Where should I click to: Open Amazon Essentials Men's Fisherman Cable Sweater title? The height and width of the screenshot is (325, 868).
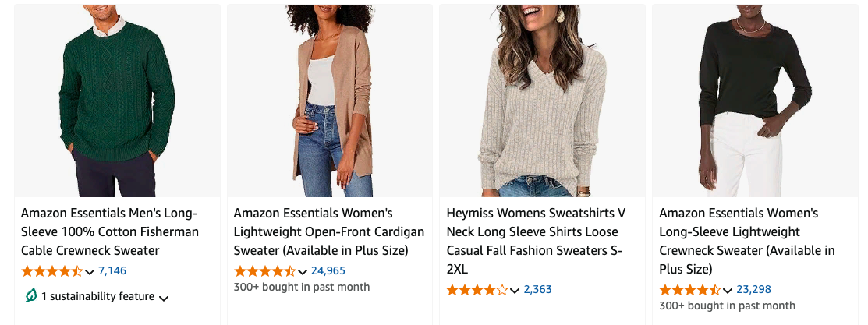[110, 231]
